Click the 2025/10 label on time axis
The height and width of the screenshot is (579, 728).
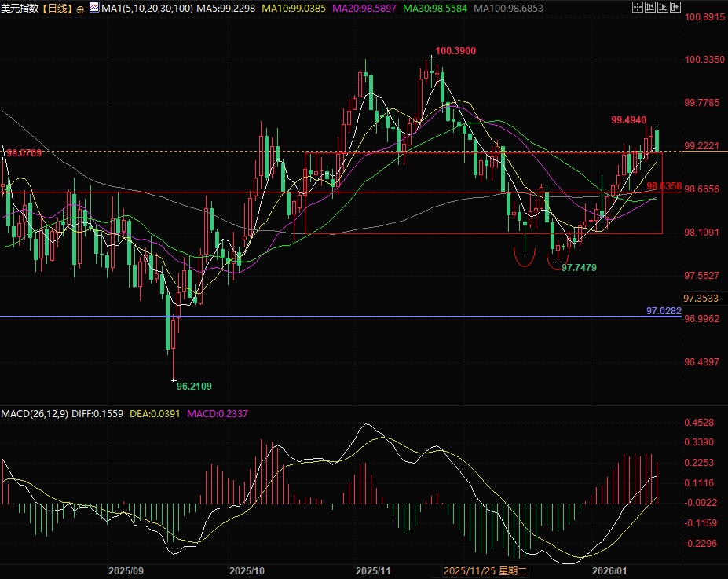point(248,571)
